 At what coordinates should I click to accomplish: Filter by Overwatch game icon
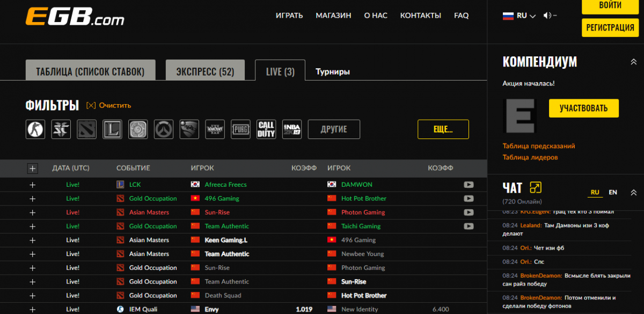(164, 129)
